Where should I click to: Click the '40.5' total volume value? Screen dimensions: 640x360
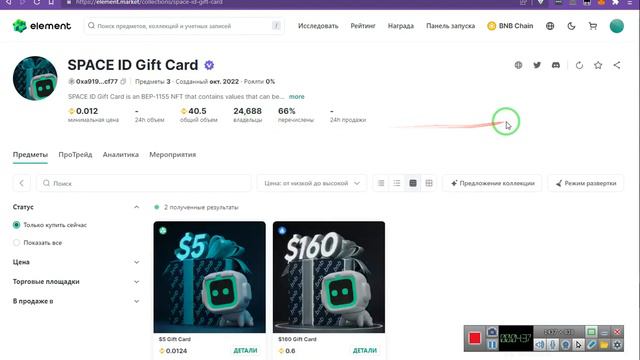tap(197, 111)
